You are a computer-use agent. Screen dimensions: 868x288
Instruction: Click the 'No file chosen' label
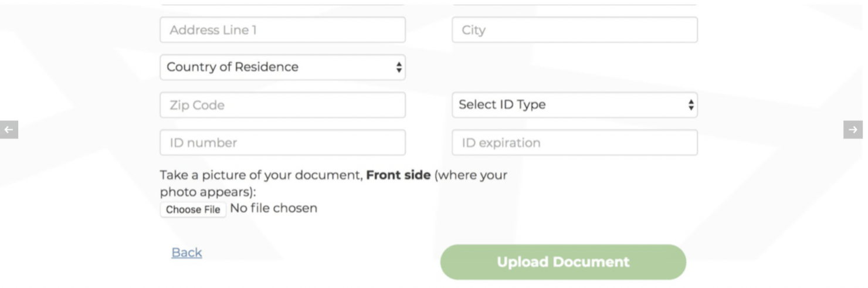tap(273, 208)
